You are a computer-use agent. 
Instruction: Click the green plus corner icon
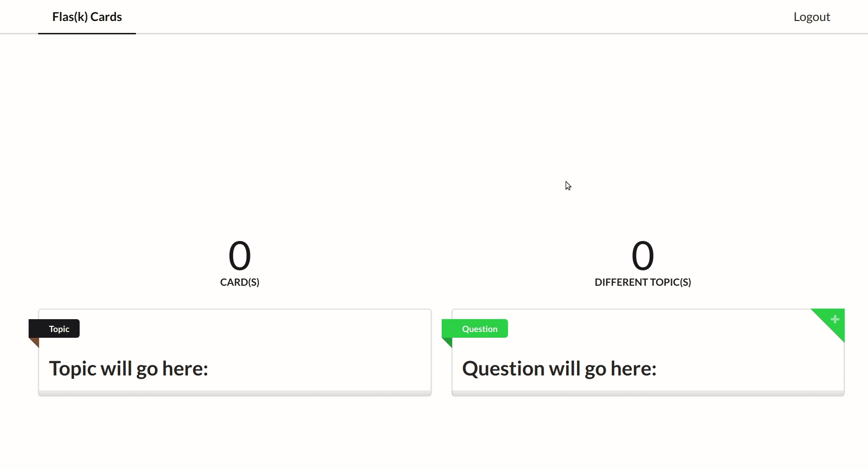(x=835, y=319)
